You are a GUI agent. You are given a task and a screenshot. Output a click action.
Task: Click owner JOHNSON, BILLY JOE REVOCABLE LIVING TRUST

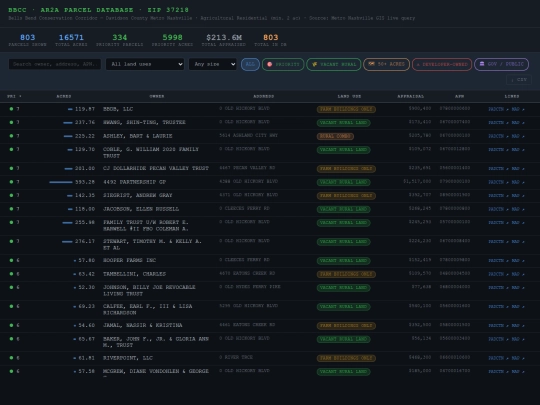coord(149,290)
